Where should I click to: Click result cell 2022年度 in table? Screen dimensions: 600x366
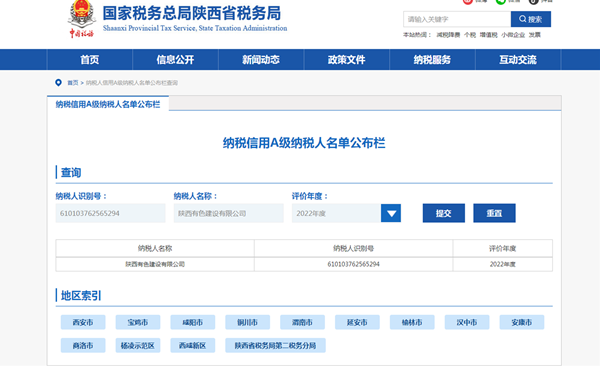pyautogui.click(x=502, y=264)
